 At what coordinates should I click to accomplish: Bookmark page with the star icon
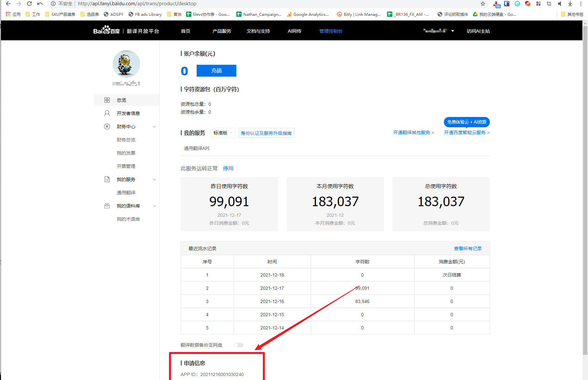483,4
